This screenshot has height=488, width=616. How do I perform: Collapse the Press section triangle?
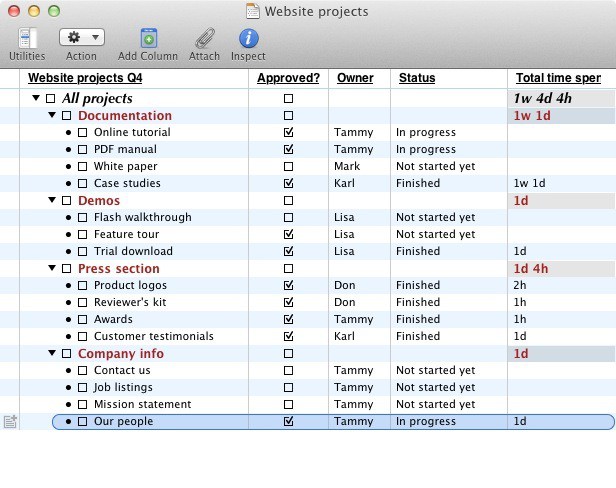52,269
